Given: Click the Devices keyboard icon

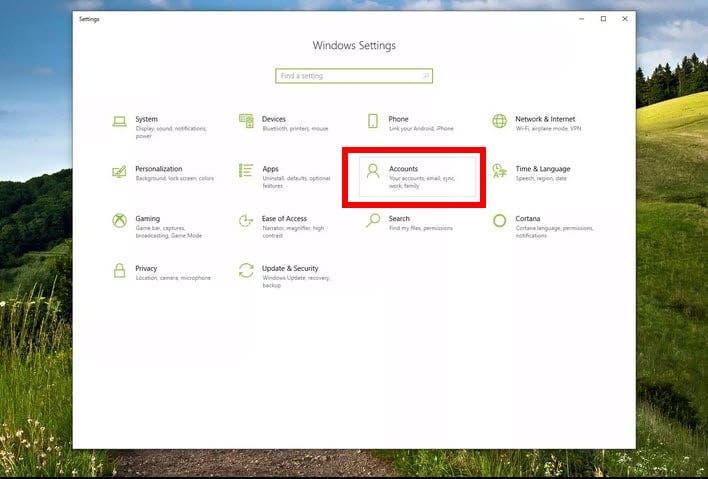Looking at the screenshot, I should pyautogui.click(x=246, y=121).
